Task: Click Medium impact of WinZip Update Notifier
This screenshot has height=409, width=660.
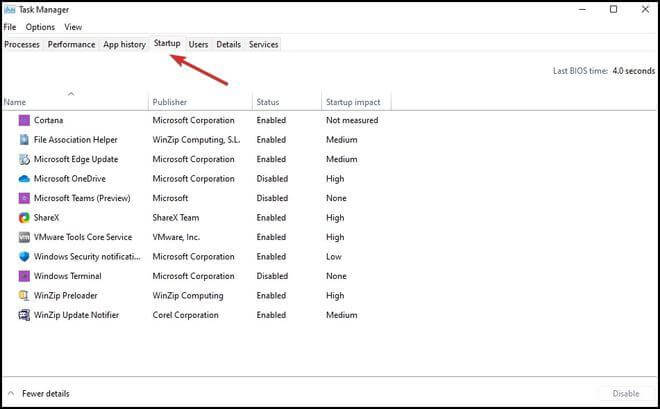Action: (342, 315)
